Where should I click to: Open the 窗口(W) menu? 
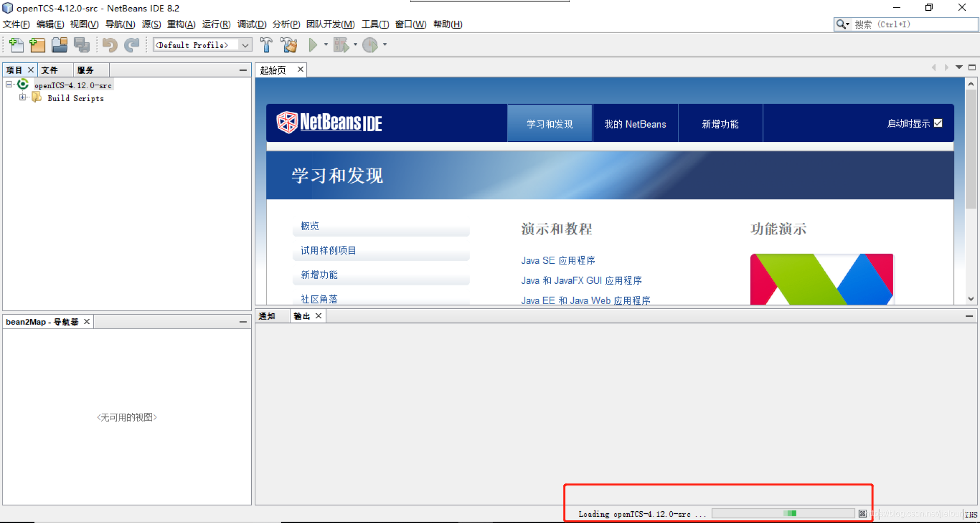410,24
